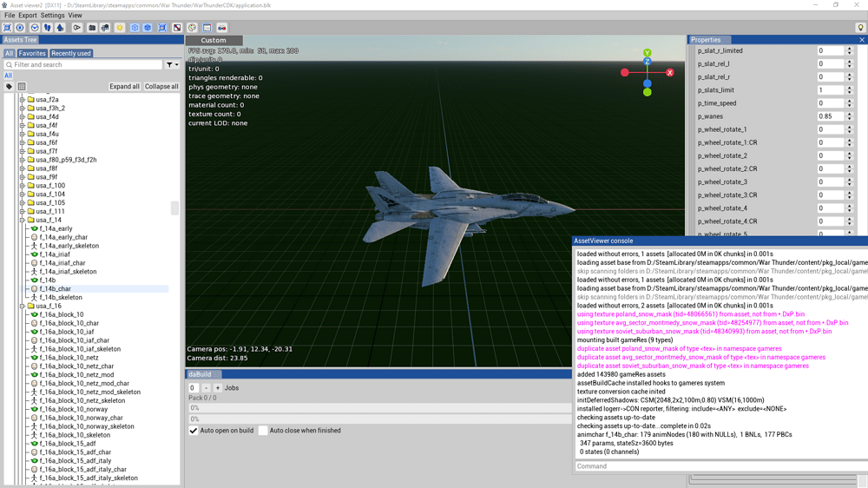Click the tag icon in Assets Tree
868x488 pixels.
tap(9, 87)
